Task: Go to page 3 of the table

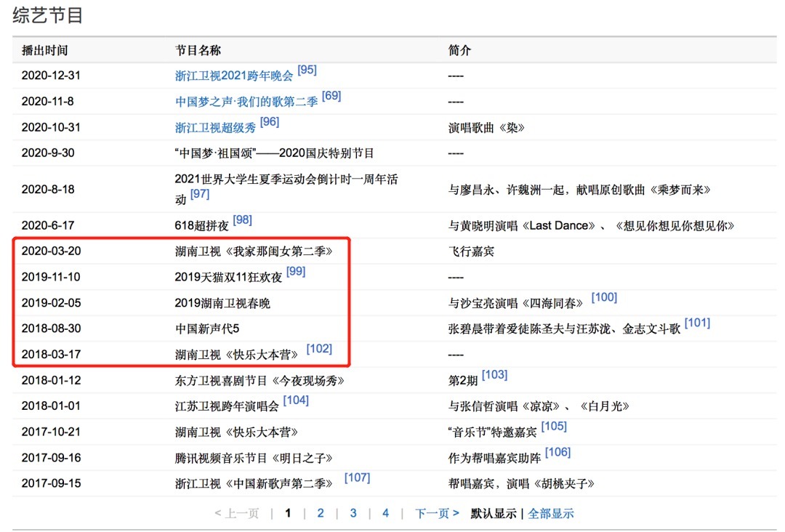Action: click(x=353, y=514)
